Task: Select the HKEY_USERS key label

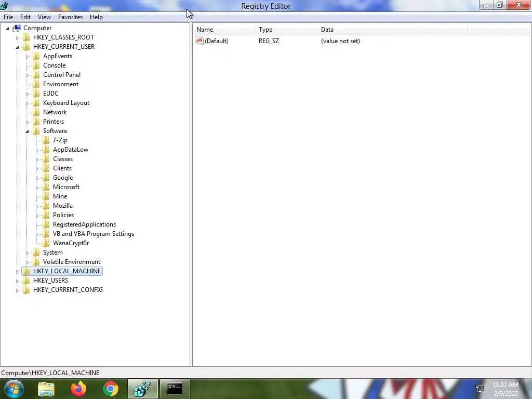Action: click(x=50, y=280)
